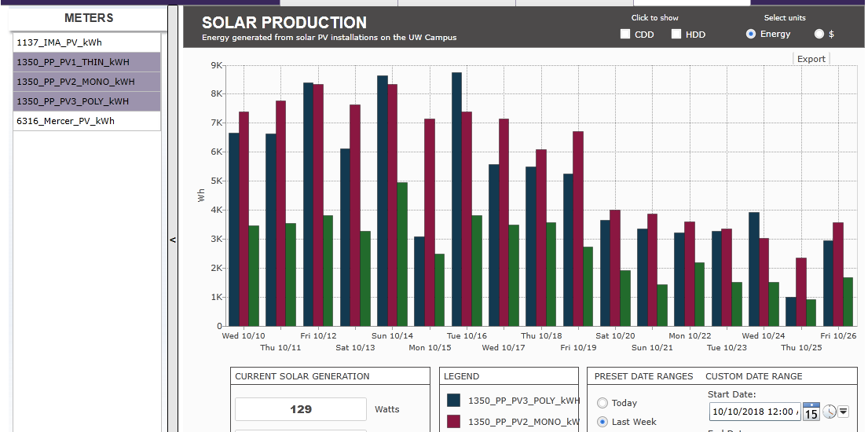
Task: Enable the HDD checkbox
Action: 676,34
